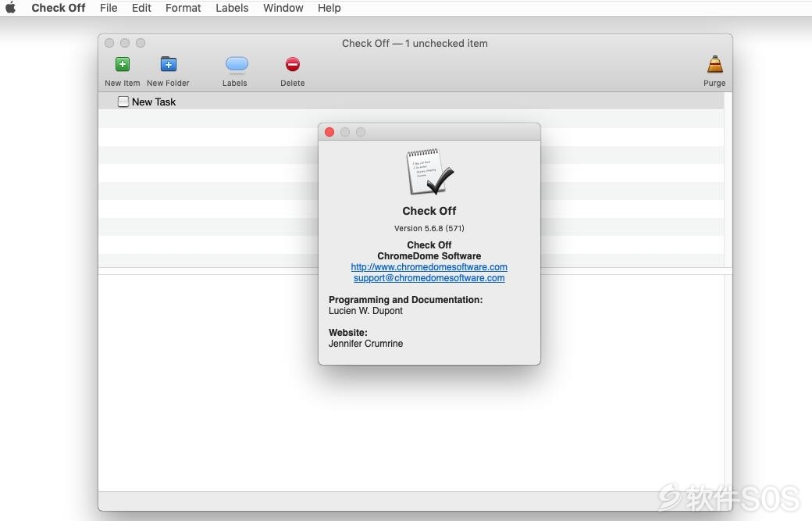The width and height of the screenshot is (812, 521).
Task: Click the support@chromedomesoftware.com email link
Action: (429, 278)
